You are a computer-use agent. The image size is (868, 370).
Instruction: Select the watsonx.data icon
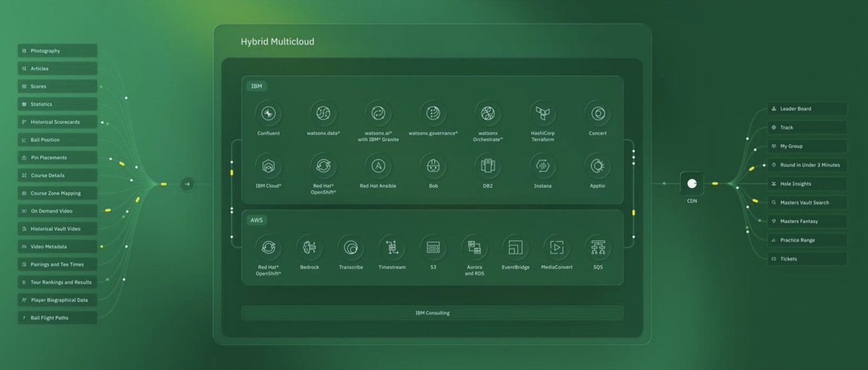(323, 113)
